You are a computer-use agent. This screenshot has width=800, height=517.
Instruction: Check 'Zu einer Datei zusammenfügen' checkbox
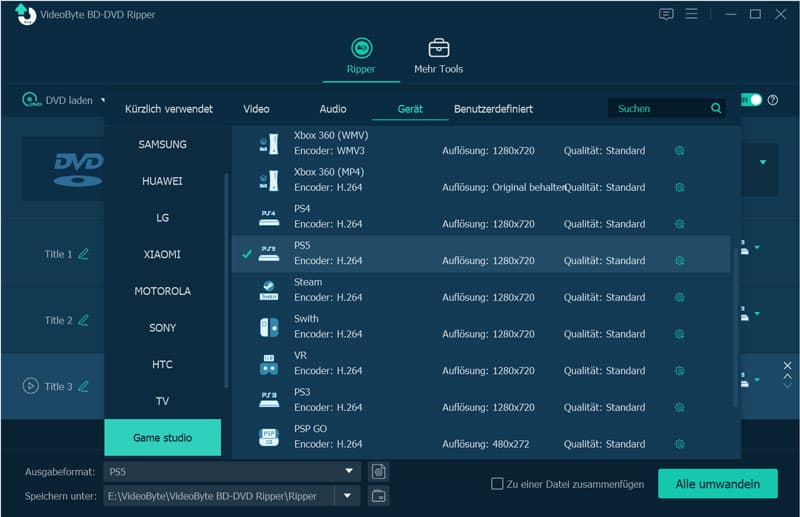(x=497, y=483)
